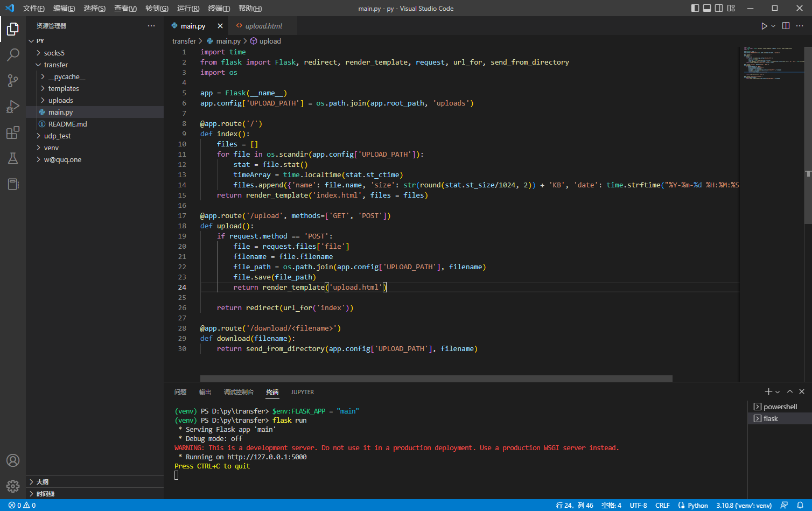
Task: Open the notebook-style icon in activity bar
Action: (13, 184)
